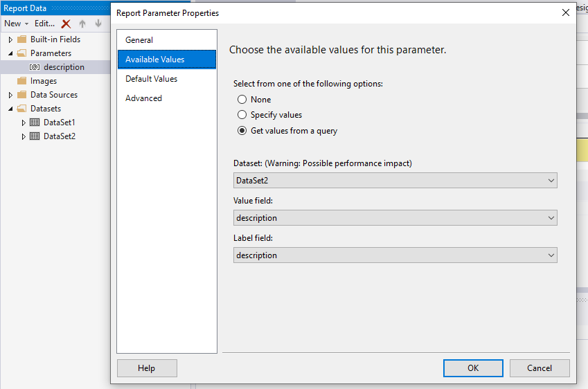Click the DataSet1 label in Datasets
The width and height of the screenshot is (588, 389).
click(x=60, y=123)
